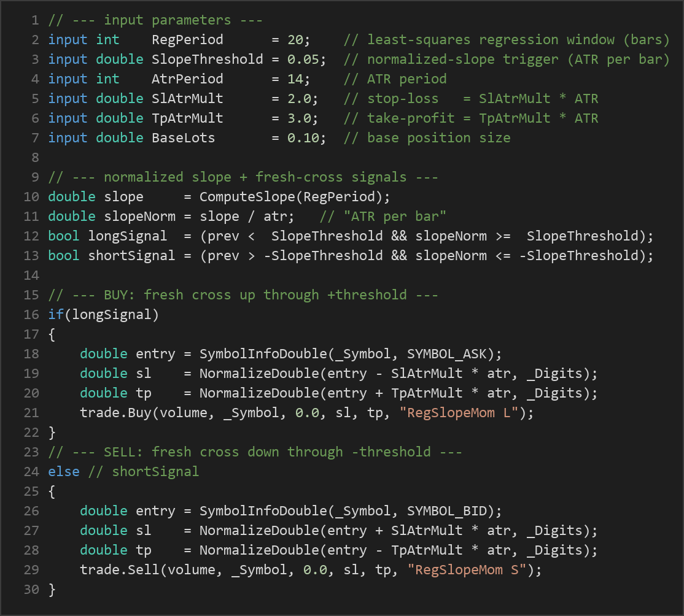Click the "RegSlopeMom L" string literal
684x616 pixels.
coord(459,412)
